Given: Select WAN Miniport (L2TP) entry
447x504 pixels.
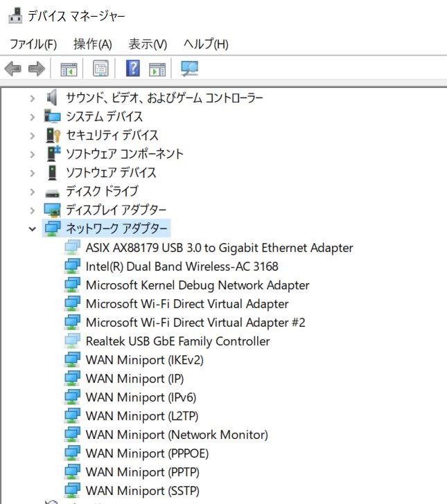Looking at the screenshot, I should (x=142, y=416).
